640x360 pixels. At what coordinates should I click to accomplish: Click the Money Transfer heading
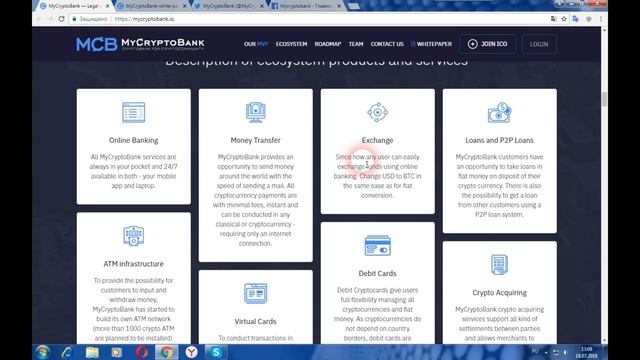(x=256, y=140)
